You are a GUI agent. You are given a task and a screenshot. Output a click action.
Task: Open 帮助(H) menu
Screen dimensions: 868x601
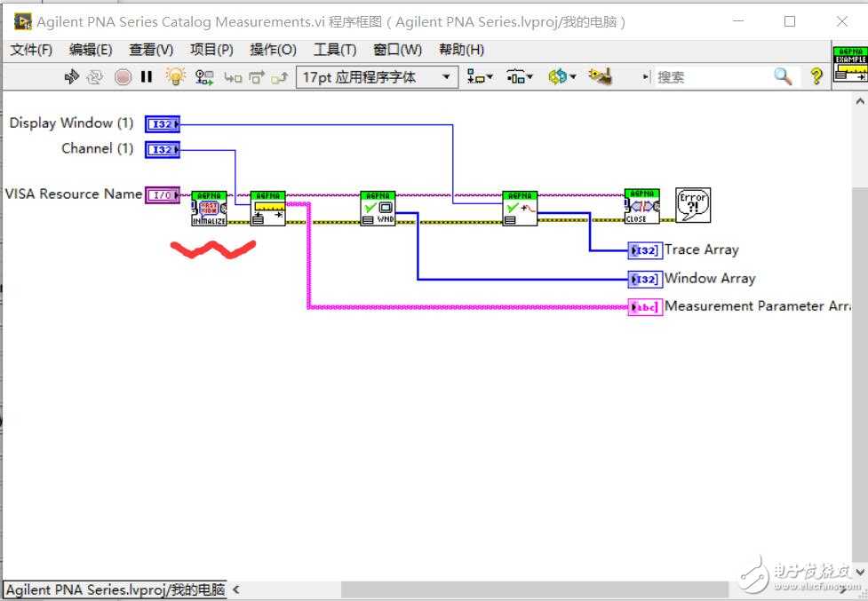[462, 50]
